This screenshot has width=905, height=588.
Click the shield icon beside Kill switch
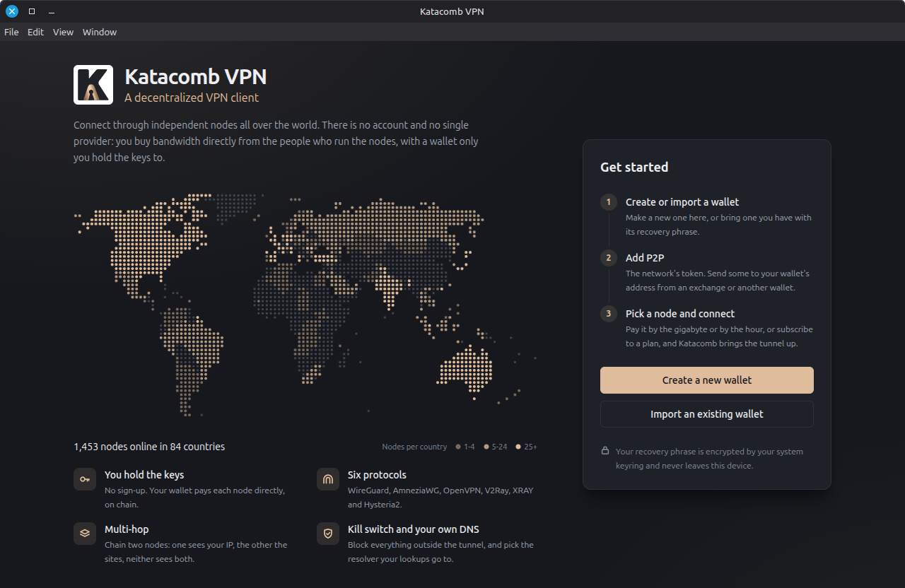point(328,534)
